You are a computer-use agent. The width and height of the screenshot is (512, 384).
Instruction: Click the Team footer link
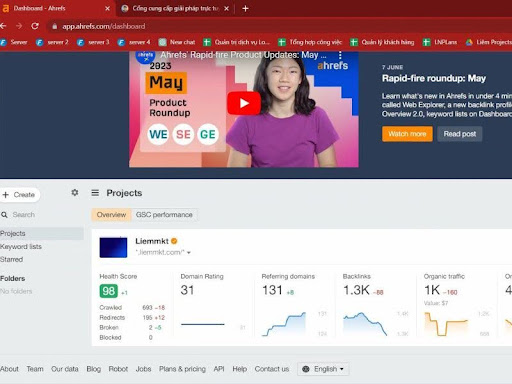coord(35,369)
